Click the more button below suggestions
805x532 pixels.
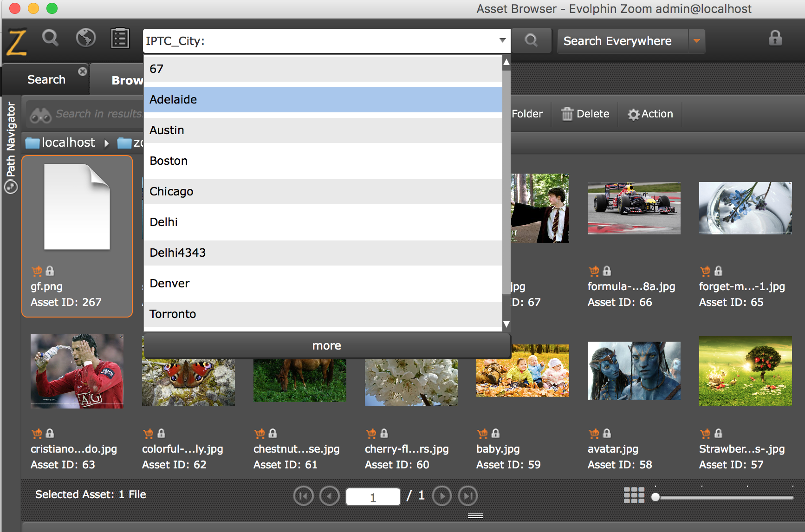(327, 346)
